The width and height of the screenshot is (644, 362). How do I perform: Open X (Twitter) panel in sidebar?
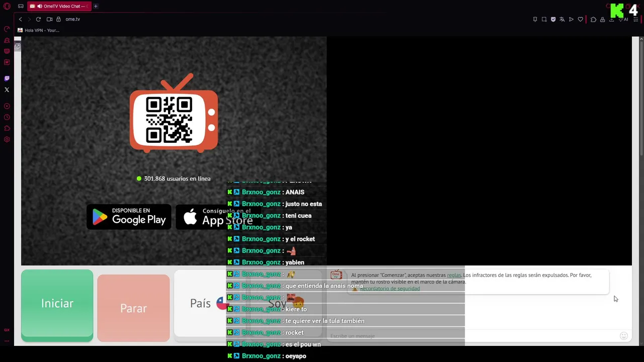pyautogui.click(x=7, y=89)
